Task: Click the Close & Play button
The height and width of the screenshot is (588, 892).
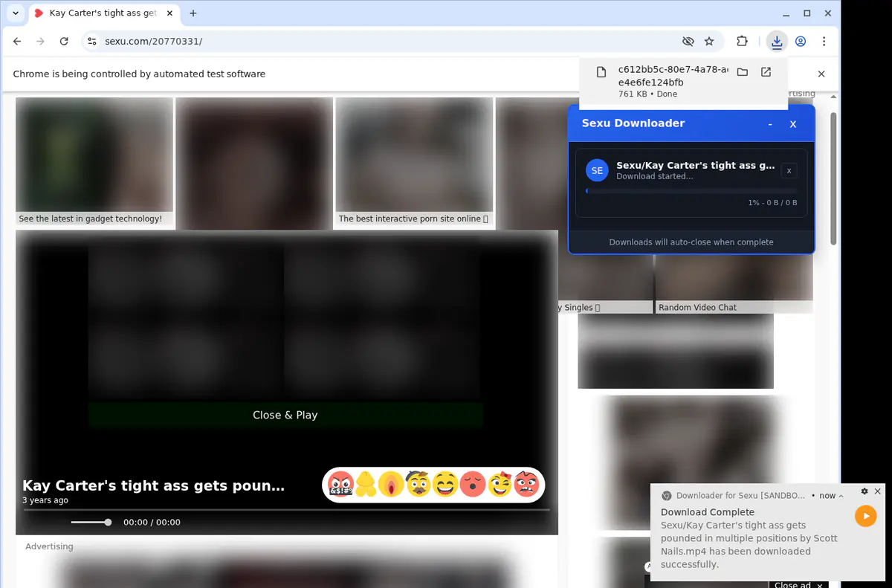Action: pos(285,415)
